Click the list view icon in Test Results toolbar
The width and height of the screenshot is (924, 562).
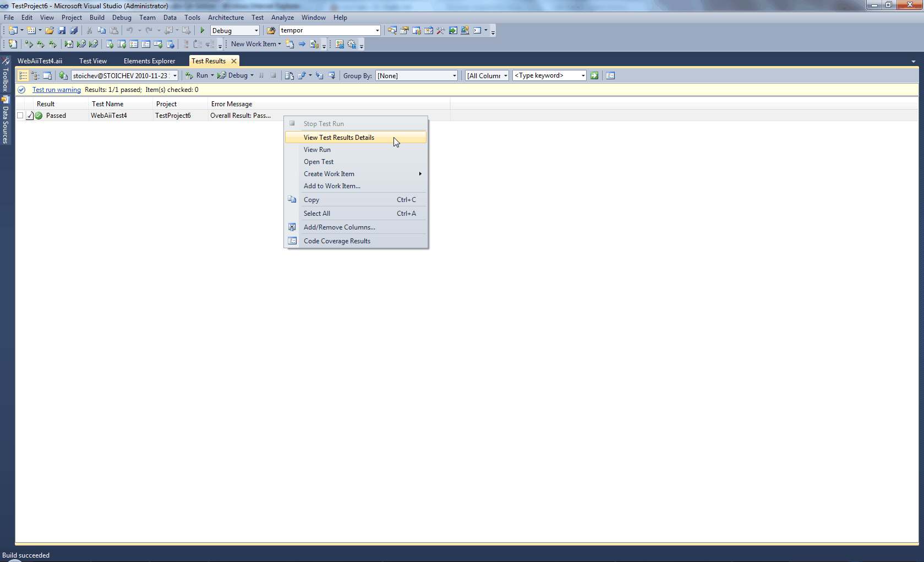pyautogui.click(x=23, y=76)
